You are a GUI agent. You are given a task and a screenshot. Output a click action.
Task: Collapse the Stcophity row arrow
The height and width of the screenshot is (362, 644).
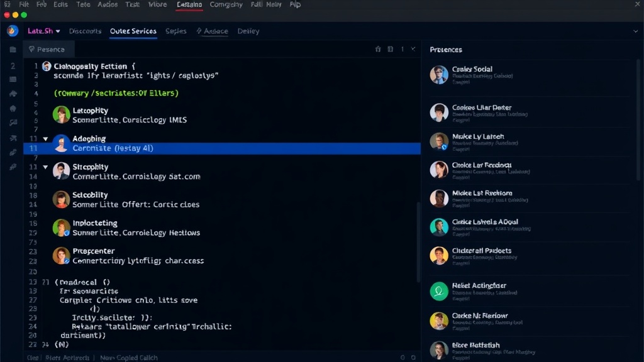45,167
